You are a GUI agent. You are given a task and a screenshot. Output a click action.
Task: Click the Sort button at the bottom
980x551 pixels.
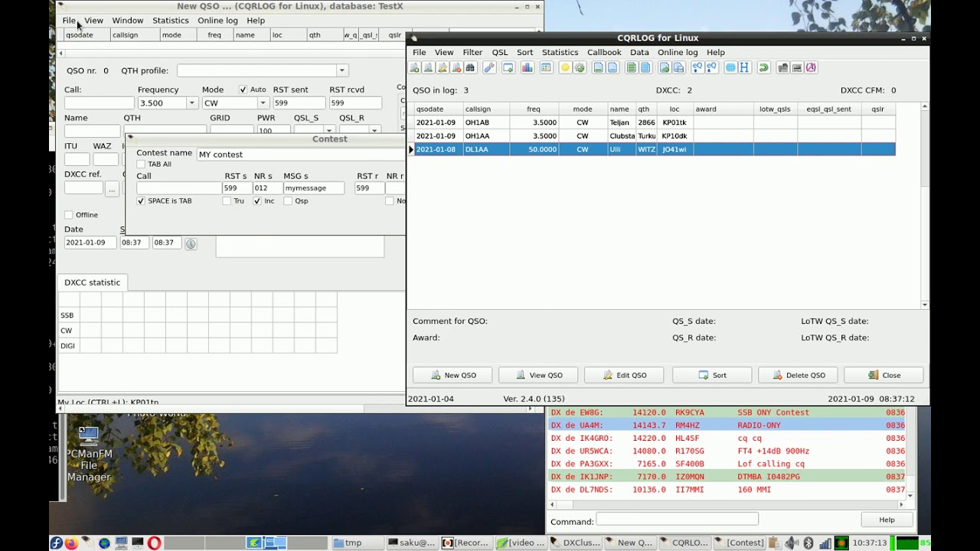712,375
